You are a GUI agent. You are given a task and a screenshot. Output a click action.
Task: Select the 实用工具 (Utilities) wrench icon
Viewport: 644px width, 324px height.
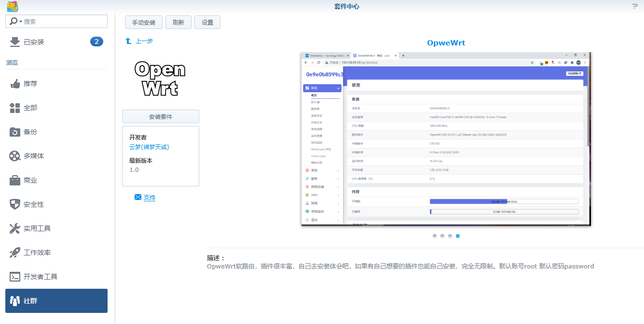[x=14, y=228]
